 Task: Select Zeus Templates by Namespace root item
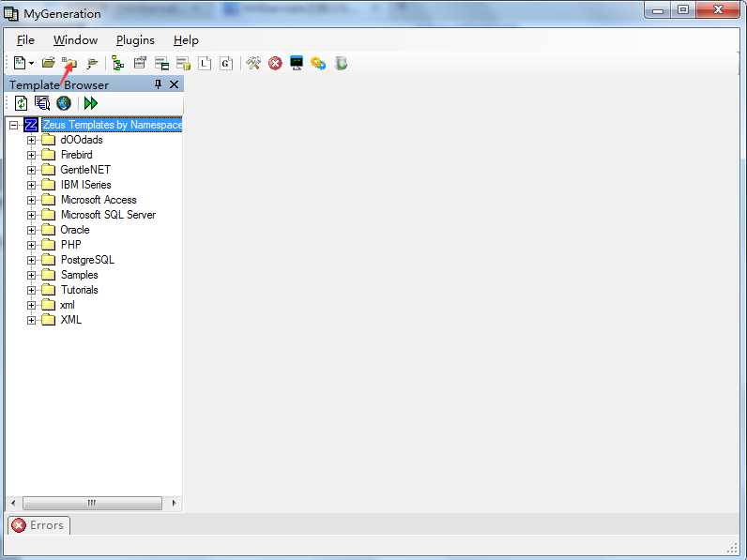[112, 125]
